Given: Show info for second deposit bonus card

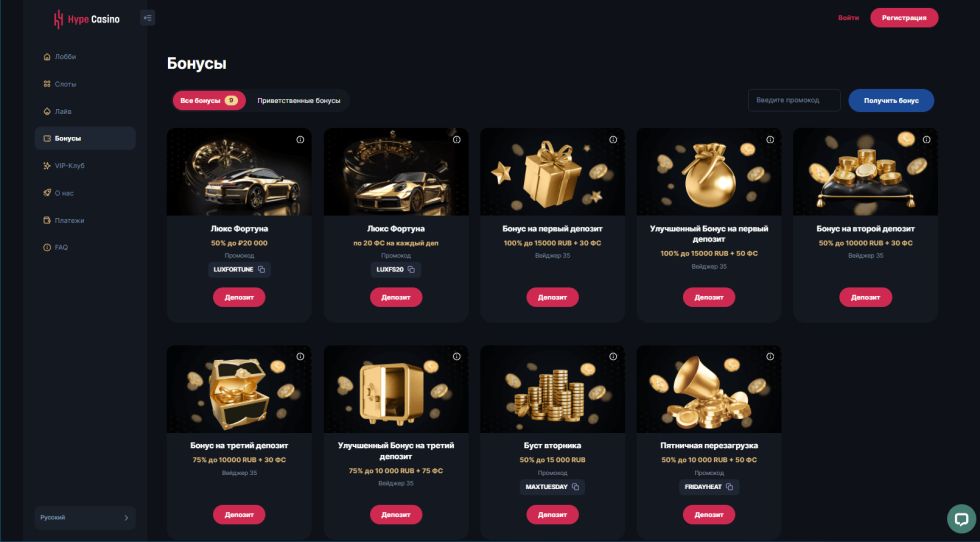Looking at the screenshot, I should coord(926,139).
